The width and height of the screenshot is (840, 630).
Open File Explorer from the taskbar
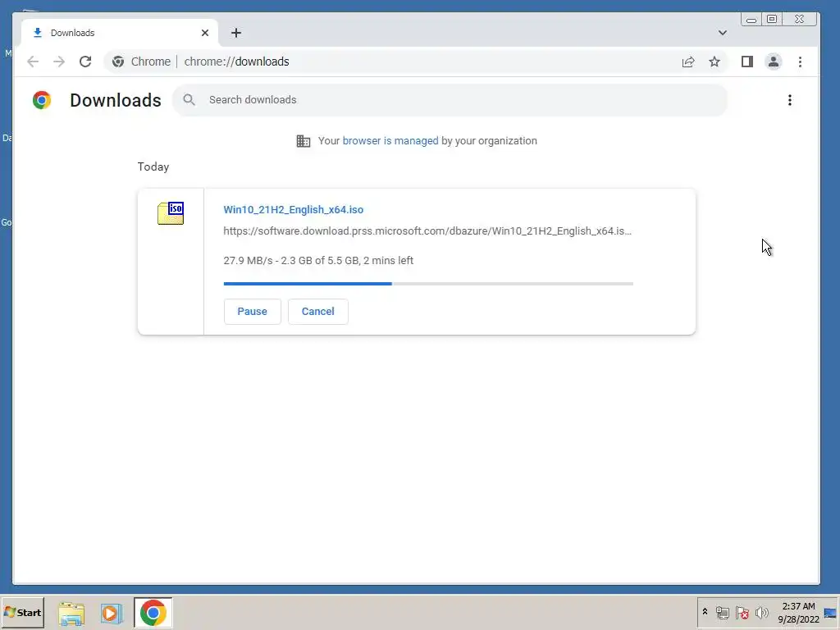point(71,613)
